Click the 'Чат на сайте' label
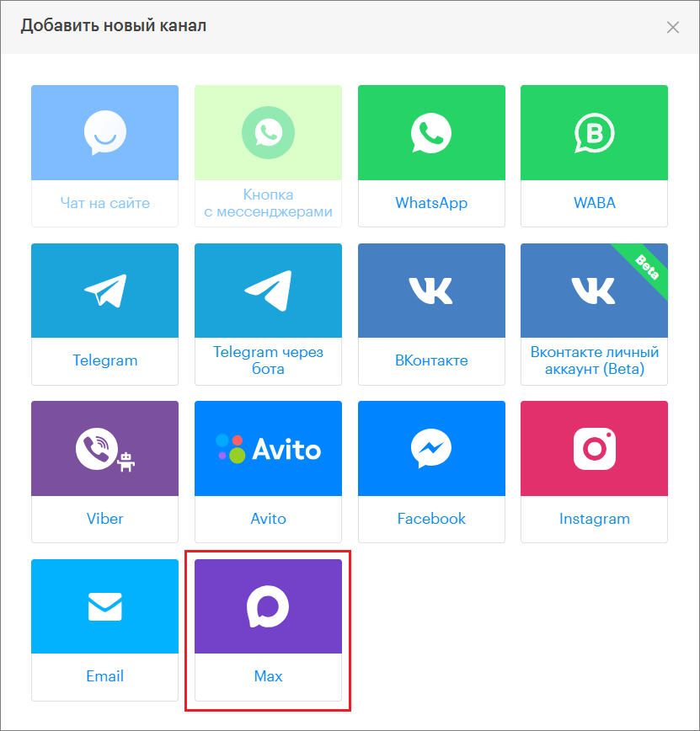 click(x=104, y=203)
